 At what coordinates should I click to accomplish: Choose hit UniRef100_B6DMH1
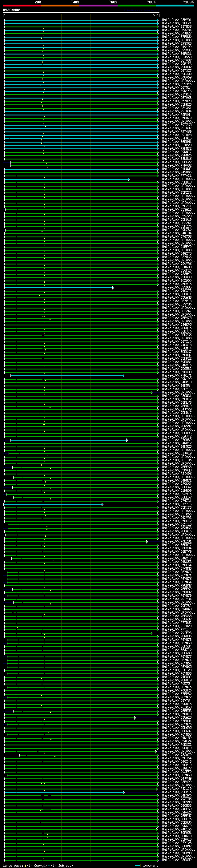coord(176,142)
